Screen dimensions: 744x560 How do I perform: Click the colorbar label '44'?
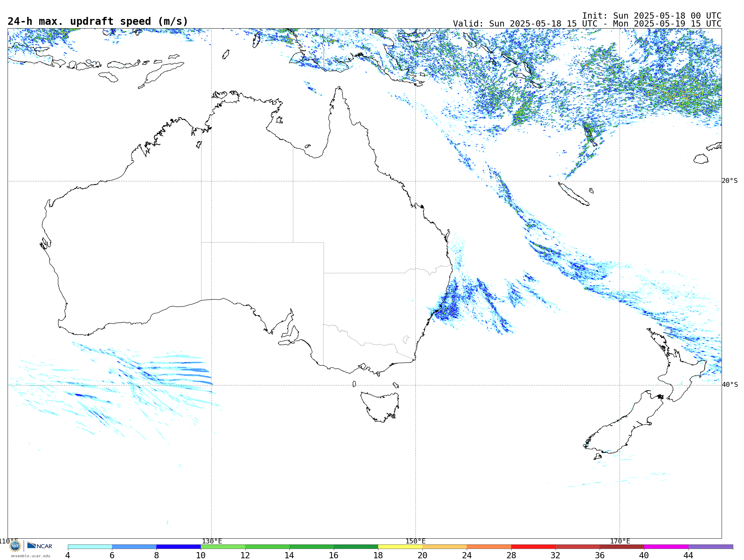689,555
